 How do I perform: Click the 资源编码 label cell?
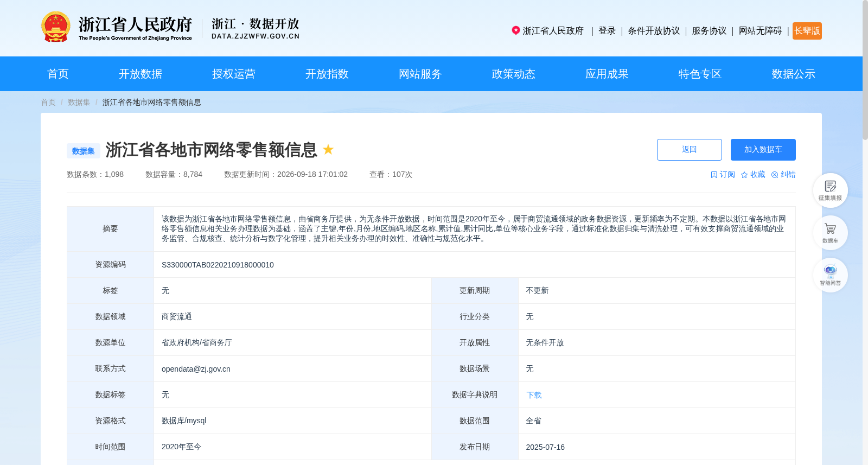[110, 265]
